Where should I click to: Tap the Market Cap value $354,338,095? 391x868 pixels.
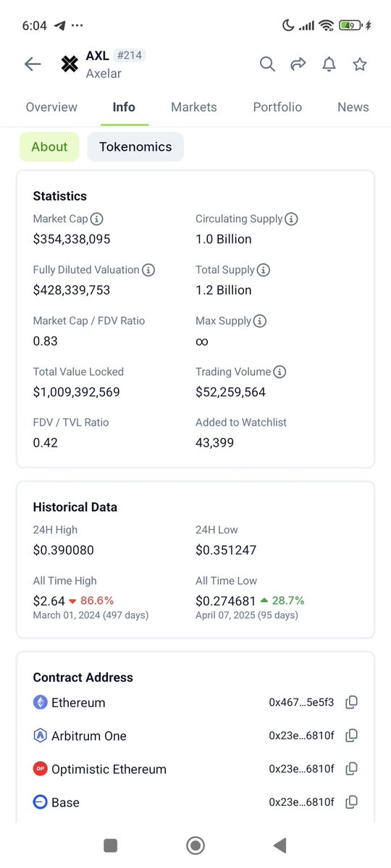click(x=72, y=239)
